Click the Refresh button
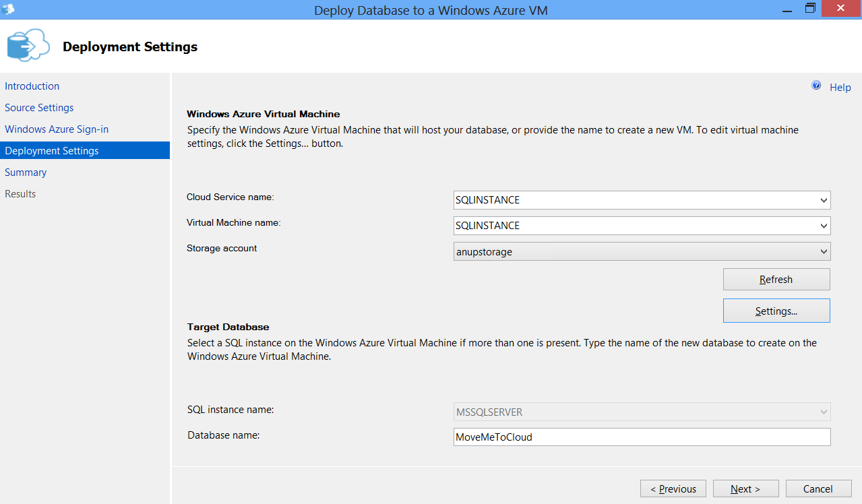The height and width of the screenshot is (504, 862). (776, 280)
